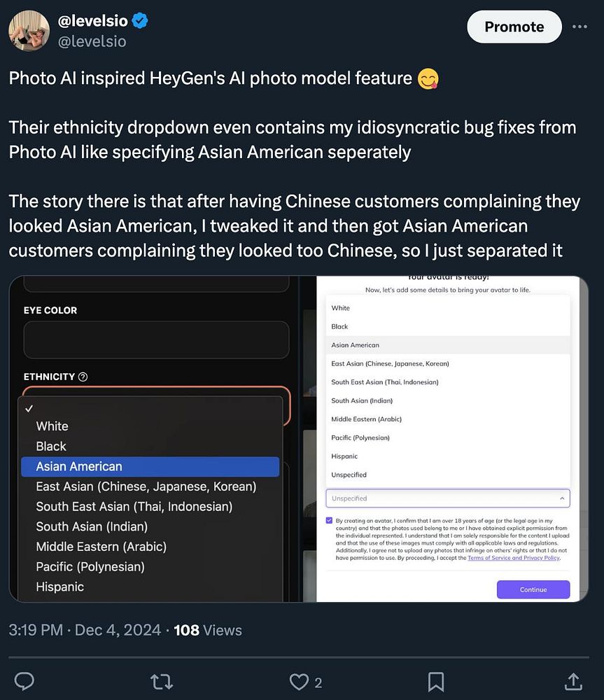Open the three-dot more options menu
This screenshot has height=700, width=604.
click(580, 27)
